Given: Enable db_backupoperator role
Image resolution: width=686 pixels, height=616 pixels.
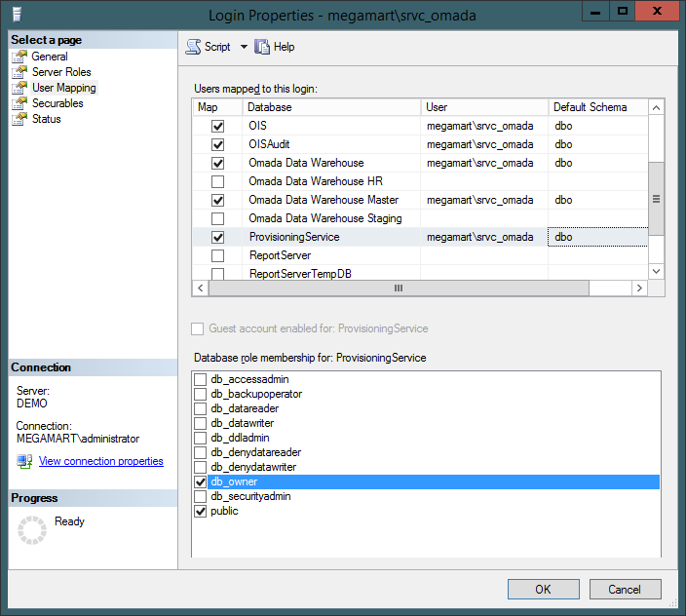Looking at the screenshot, I should pyautogui.click(x=200, y=394).
